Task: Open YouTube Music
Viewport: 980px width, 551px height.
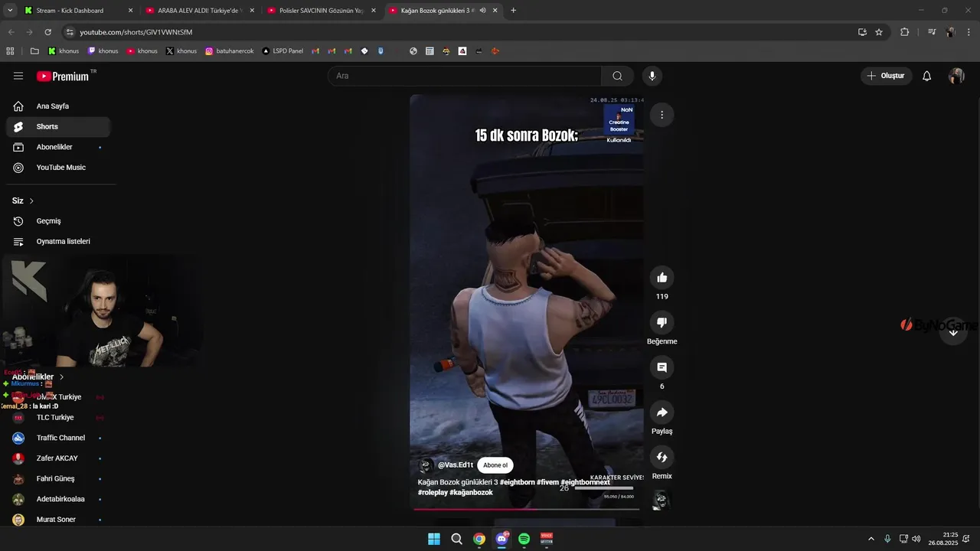Action: pos(58,168)
